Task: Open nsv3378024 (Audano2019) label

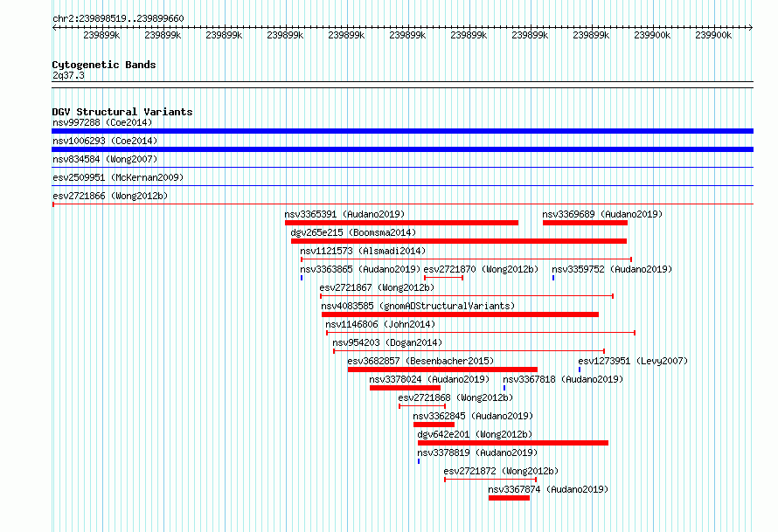Action: pos(429,379)
